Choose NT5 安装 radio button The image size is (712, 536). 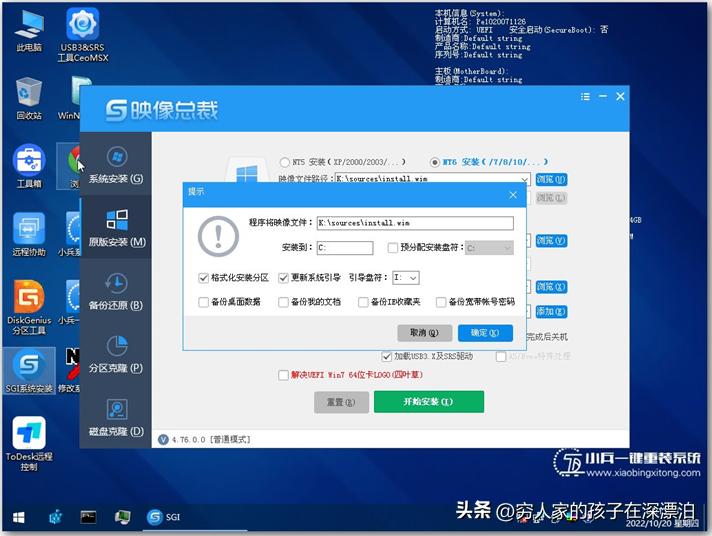[x=285, y=162]
